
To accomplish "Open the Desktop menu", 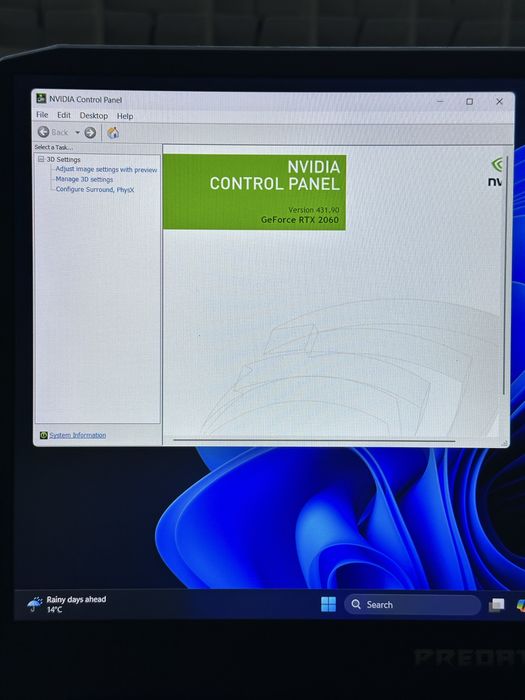I will (x=94, y=116).
